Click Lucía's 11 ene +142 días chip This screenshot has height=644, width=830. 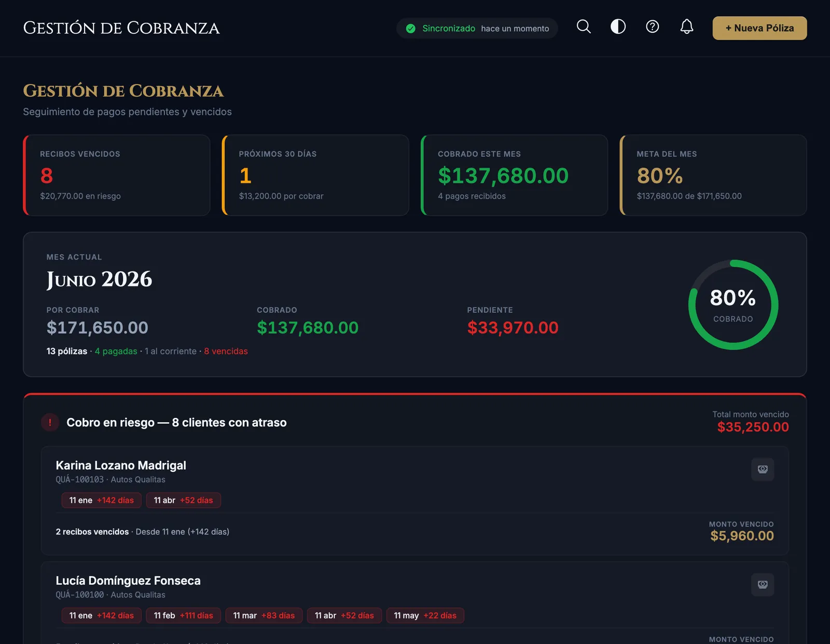(102, 615)
